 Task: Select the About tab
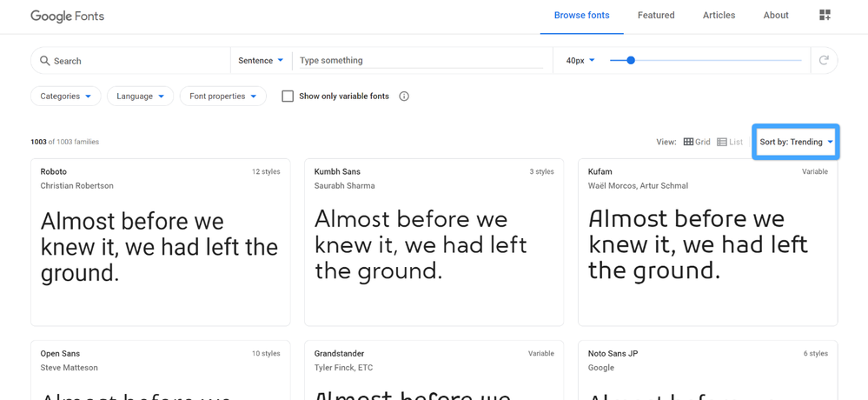tap(776, 16)
